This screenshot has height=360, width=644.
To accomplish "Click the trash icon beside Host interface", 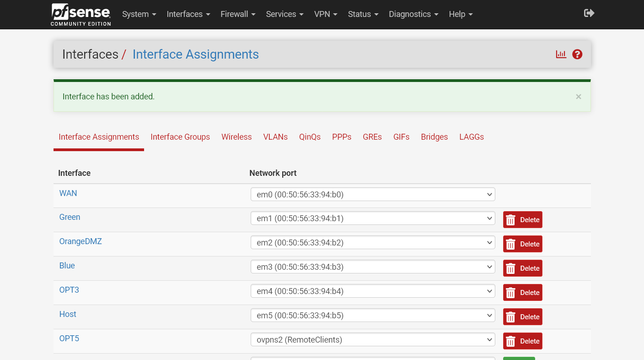I will point(510,316).
